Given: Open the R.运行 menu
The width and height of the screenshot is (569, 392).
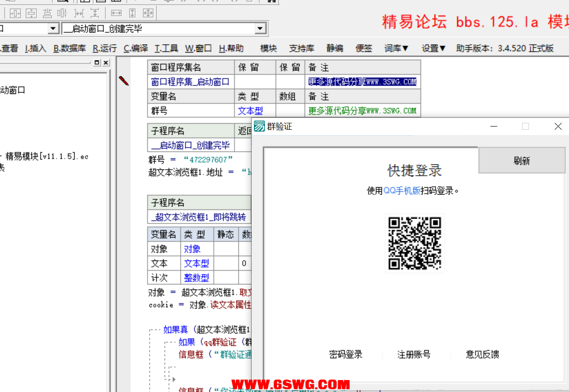Looking at the screenshot, I should (104, 48).
